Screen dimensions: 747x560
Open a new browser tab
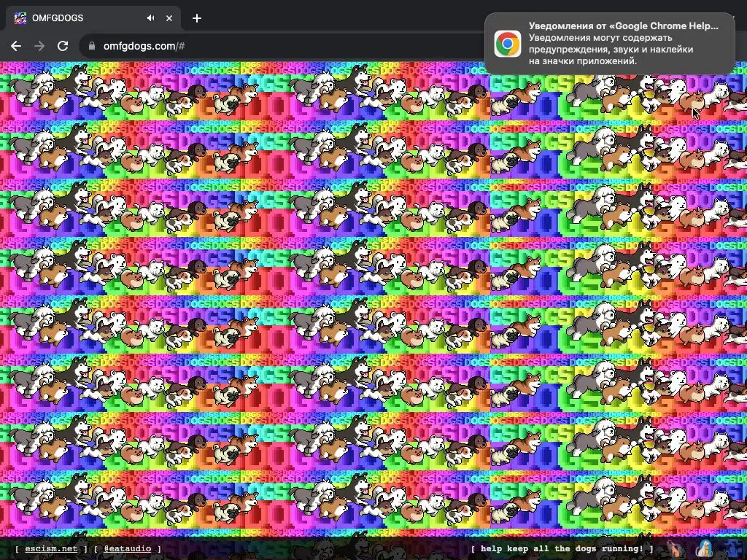click(197, 18)
